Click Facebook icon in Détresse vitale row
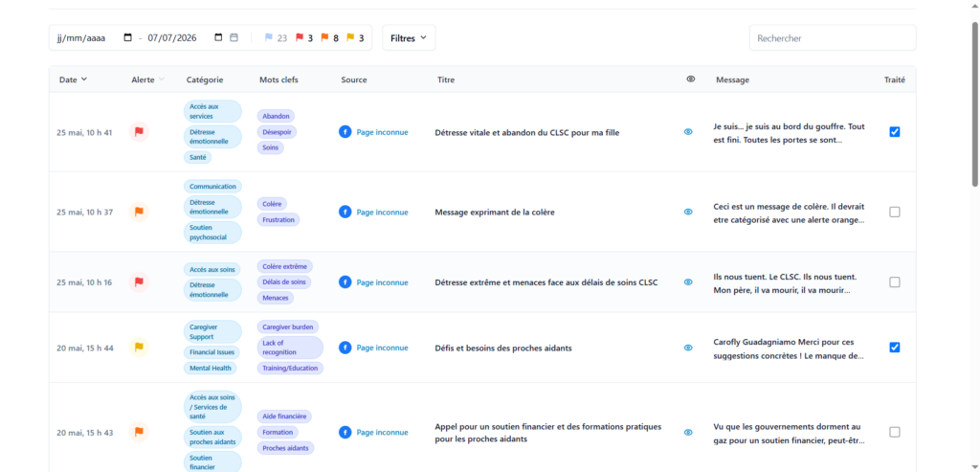 pyautogui.click(x=345, y=132)
